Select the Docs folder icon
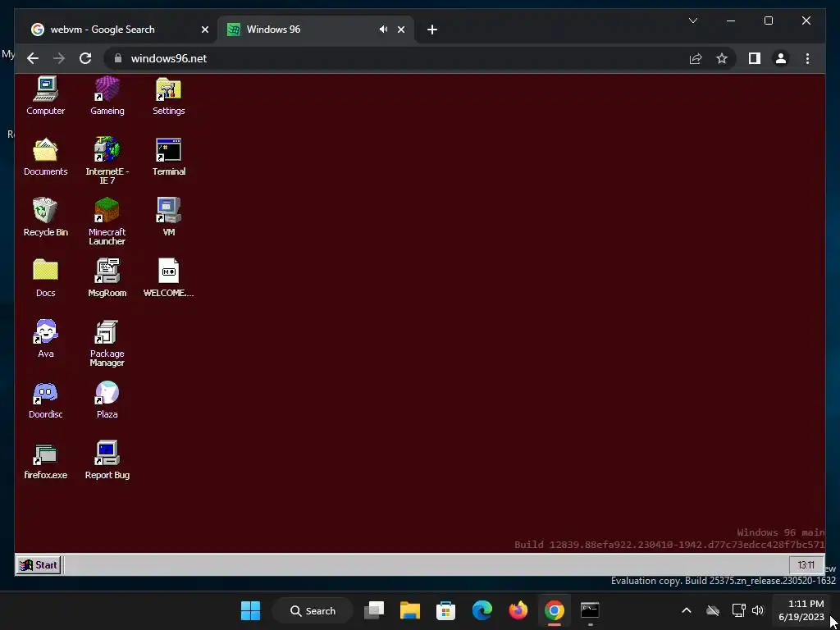Image resolution: width=840 pixels, height=630 pixels. (46, 278)
